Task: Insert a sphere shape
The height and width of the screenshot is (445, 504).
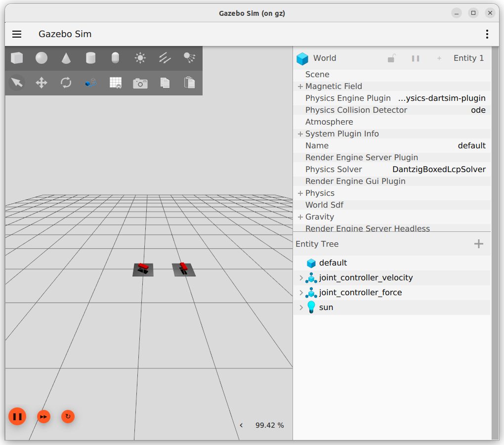Action: click(x=42, y=58)
